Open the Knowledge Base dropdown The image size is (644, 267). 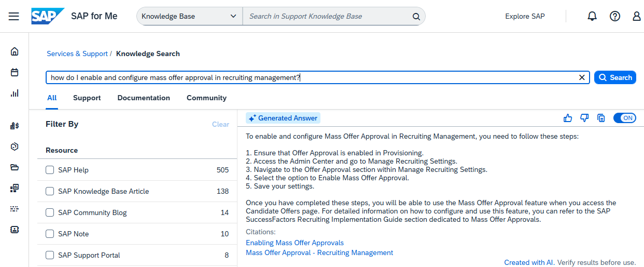click(189, 16)
